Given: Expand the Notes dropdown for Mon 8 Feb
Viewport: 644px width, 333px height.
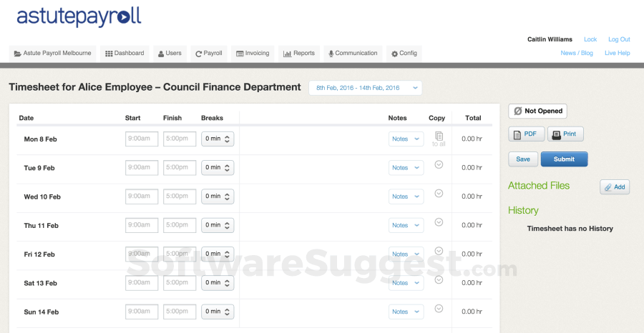Looking at the screenshot, I should (407, 139).
